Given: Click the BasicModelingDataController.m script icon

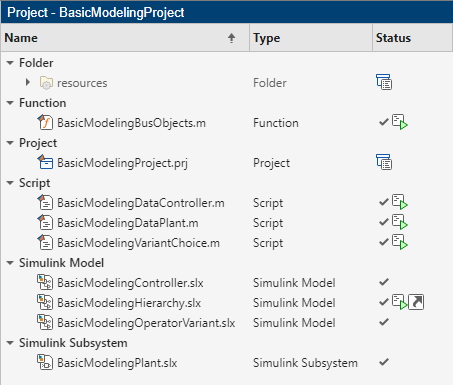Looking at the screenshot, I should 45,202.
